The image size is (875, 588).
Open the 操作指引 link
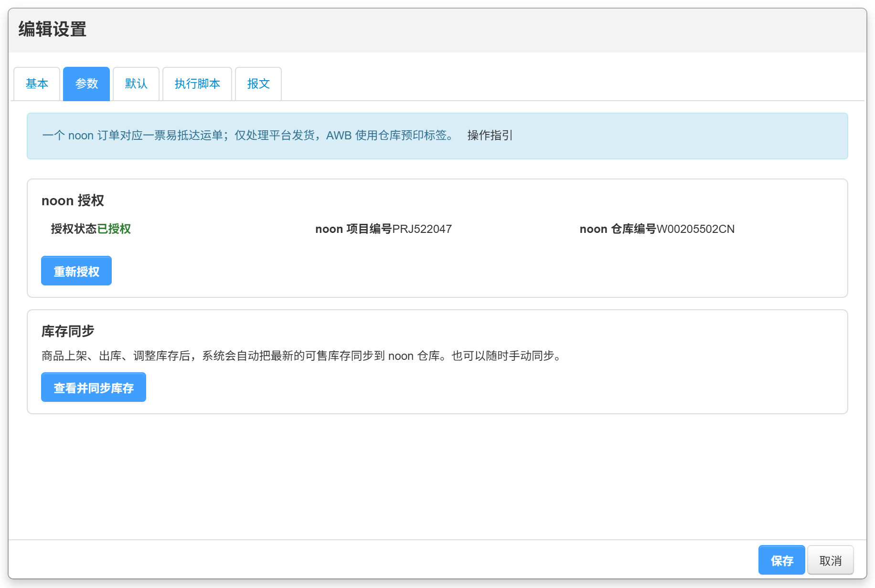point(490,136)
